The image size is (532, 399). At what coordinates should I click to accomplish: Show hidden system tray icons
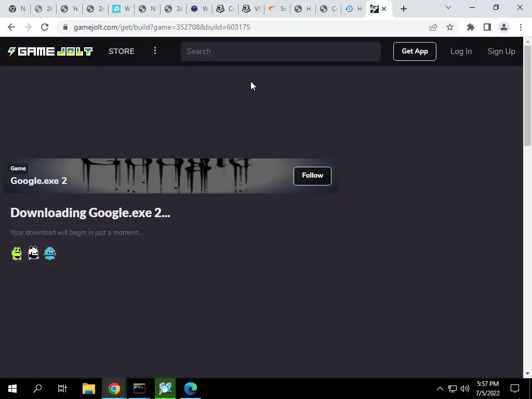(x=440, y=389)
